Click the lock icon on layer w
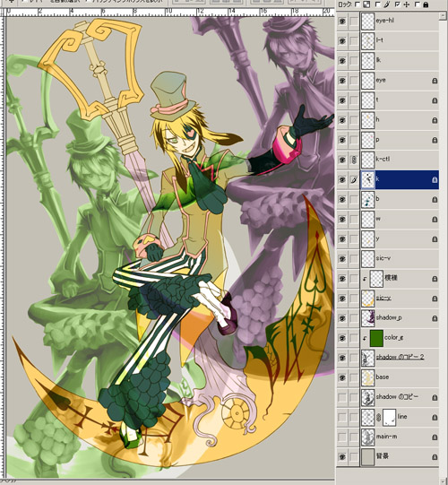 435,220
